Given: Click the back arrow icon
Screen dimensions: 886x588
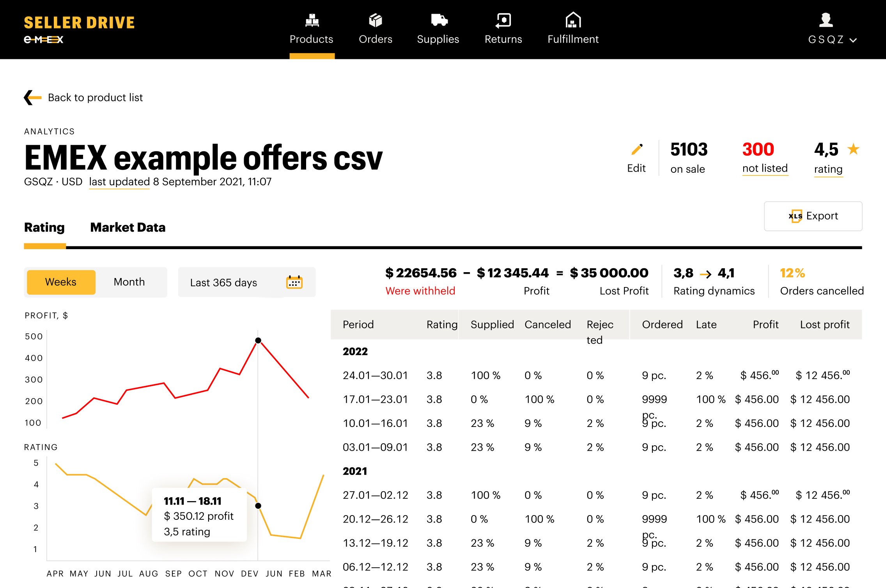Looking at the screenshot, I should coord(33,97).
